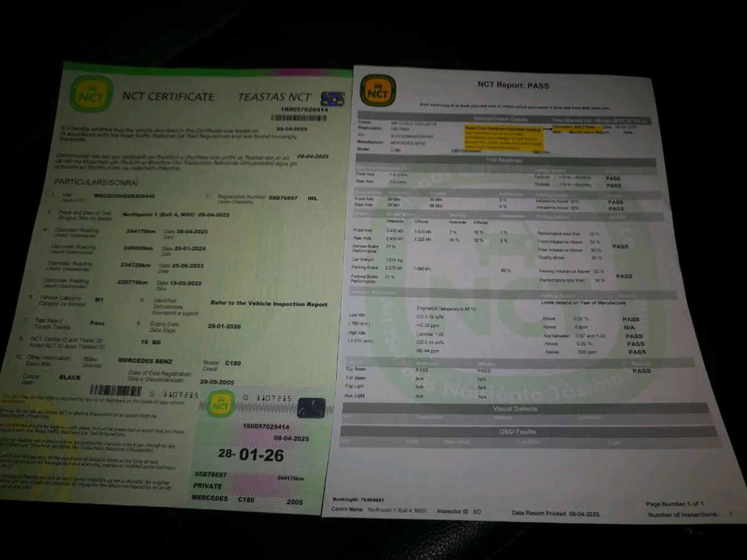The width and height of the screenshot is (747, 560).
Task: Click the "OBD Faults" section header
Action: 517,431
